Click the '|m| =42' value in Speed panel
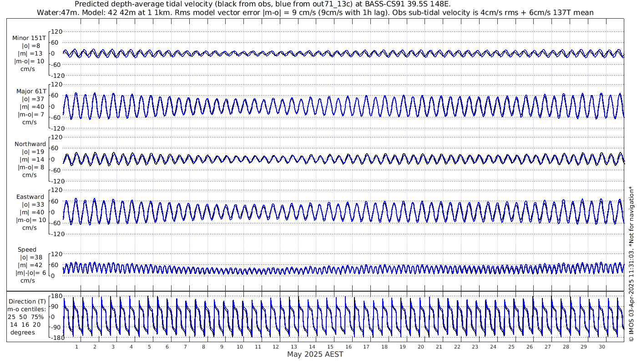 [x=30, y=265]
